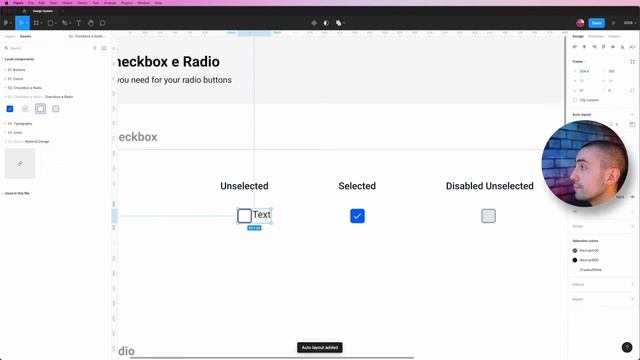
Task: Click the Present play icon
Action: coord(613,23)
